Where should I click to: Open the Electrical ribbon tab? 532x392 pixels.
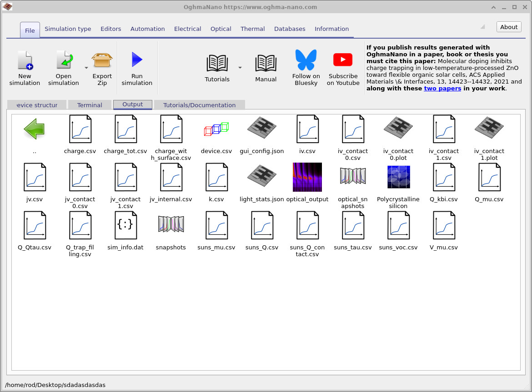point(187,29)
